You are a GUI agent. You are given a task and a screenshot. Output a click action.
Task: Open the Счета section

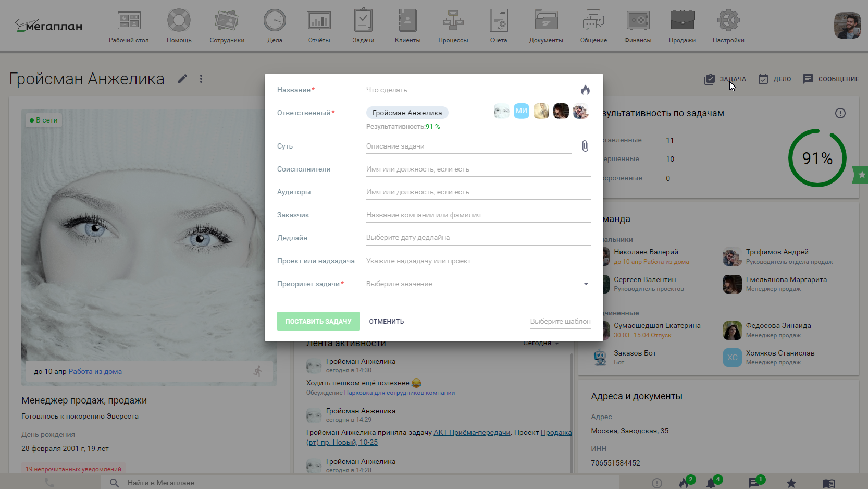tap(499, 26)
